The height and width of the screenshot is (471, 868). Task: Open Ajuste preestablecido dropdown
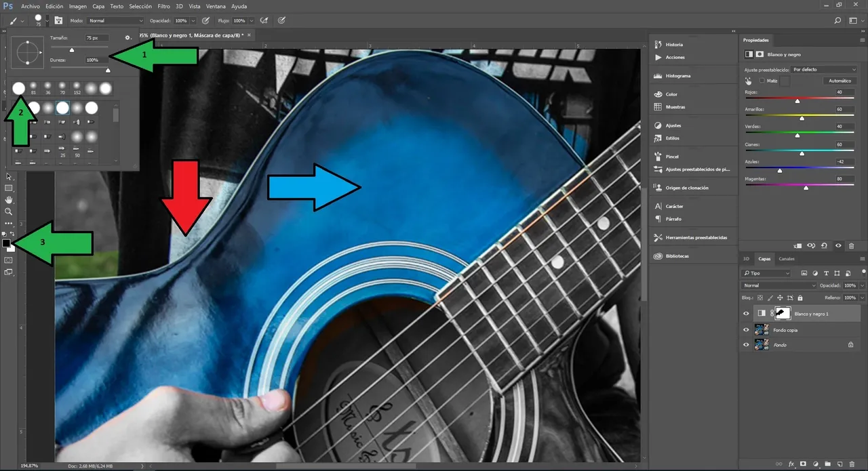point(824,69)
